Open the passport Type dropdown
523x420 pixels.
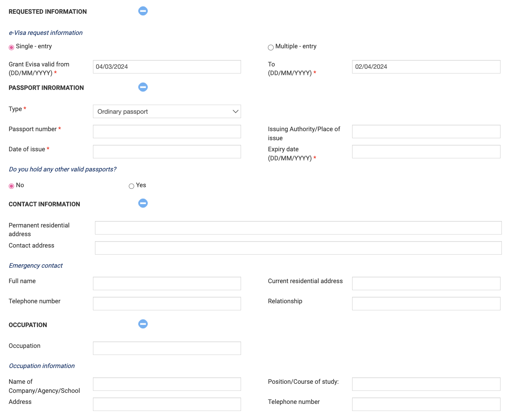[x=167, y=111]
